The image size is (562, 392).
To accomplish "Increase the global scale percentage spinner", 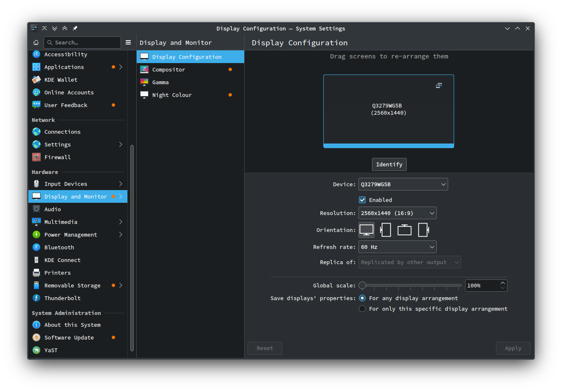I will pos(503,283).
